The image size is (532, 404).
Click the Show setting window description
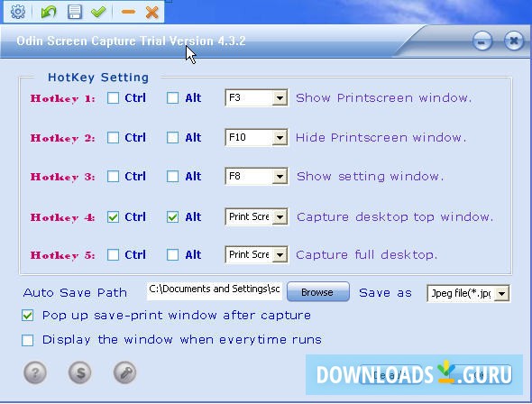pos(371,177)
